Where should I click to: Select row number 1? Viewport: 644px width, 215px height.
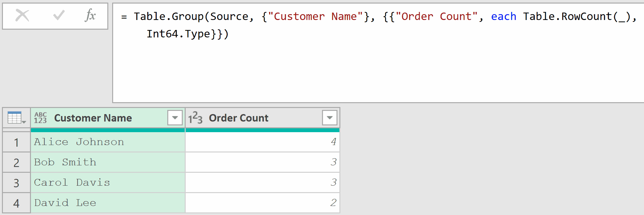[16, 142]
